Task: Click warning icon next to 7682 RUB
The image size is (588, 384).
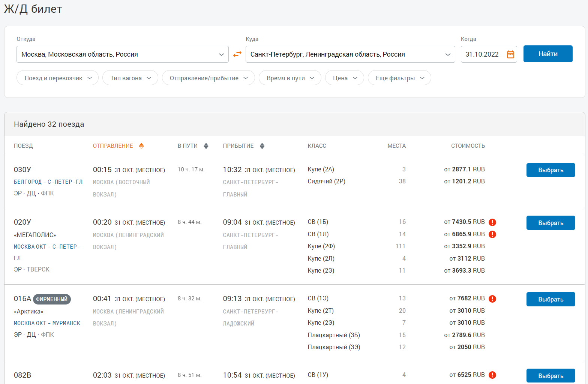Action: click(493, 299)
